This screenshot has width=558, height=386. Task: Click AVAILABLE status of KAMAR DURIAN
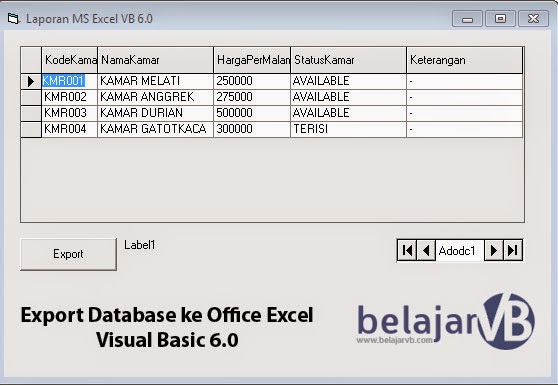point(348,113)
